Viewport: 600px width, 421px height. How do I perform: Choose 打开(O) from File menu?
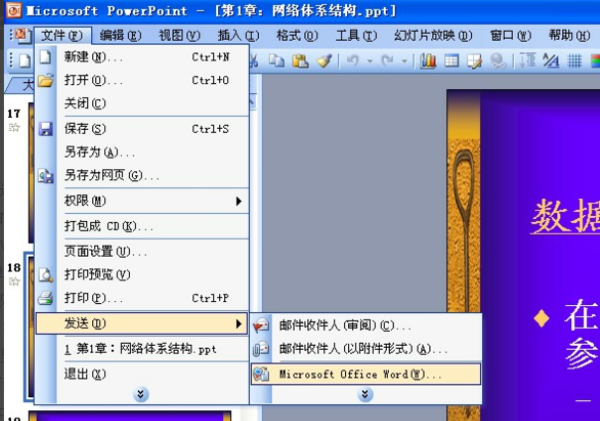[x=142, y=80]
